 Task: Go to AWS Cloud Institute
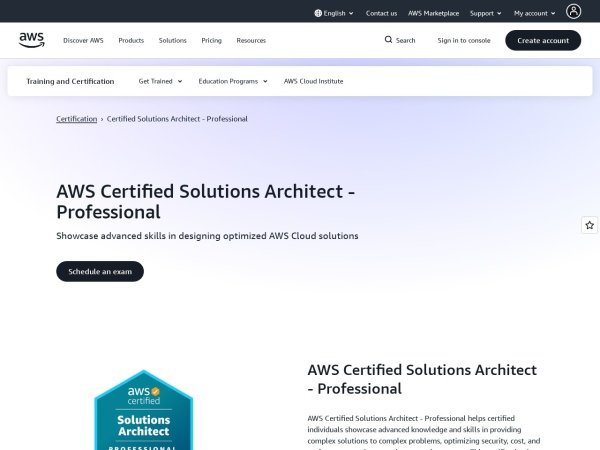(x=313, y=81)
